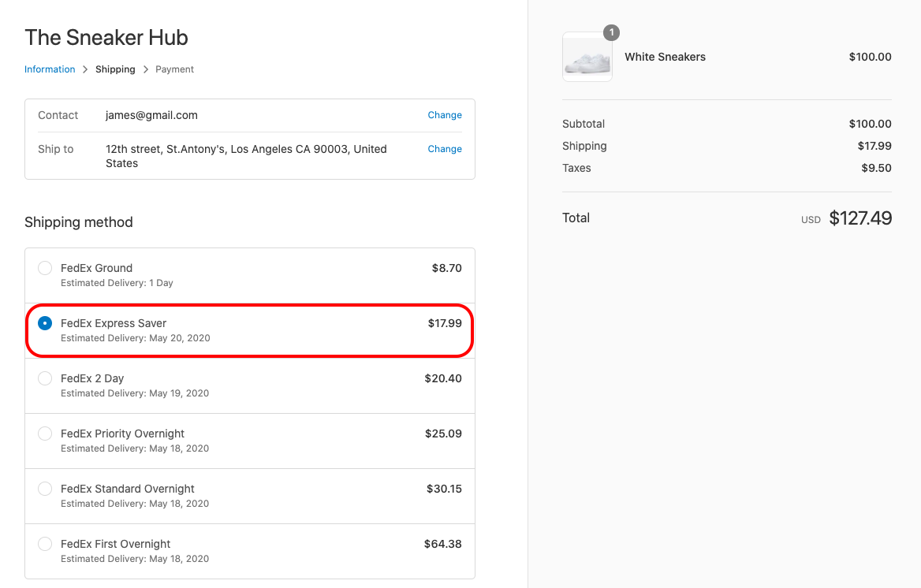Viewport: 921px width, 588px height.
Task: Click Estimated Delivery: May 20, 2020 text
Action: click(x=136, y=338)
